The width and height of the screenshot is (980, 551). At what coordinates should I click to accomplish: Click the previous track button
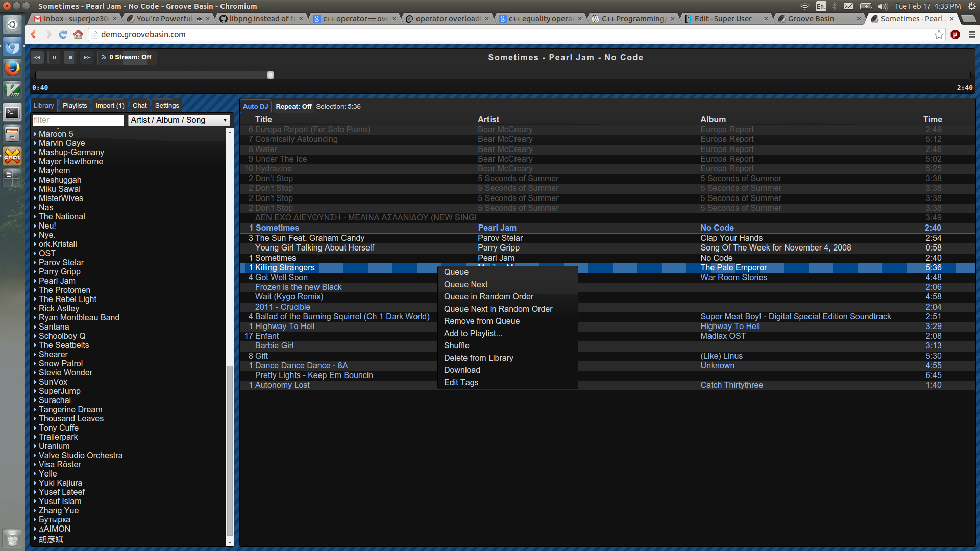(x=37, y=57)
